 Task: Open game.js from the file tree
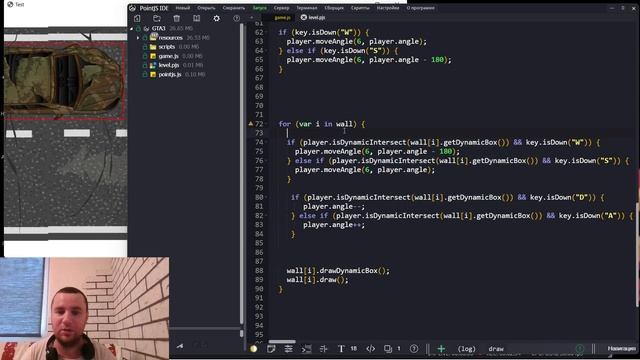point(169,56)
